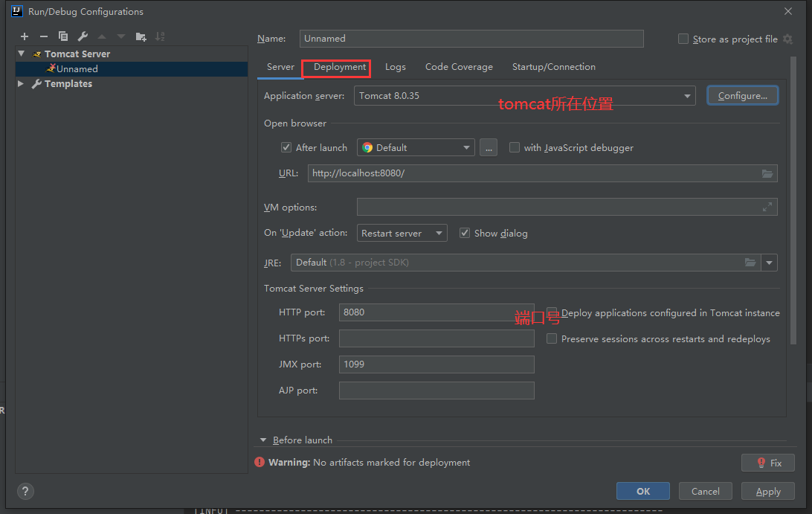Open edit templates wrench icon in toolbar
The width and height of the screenshot is (812, 514).
83,36
